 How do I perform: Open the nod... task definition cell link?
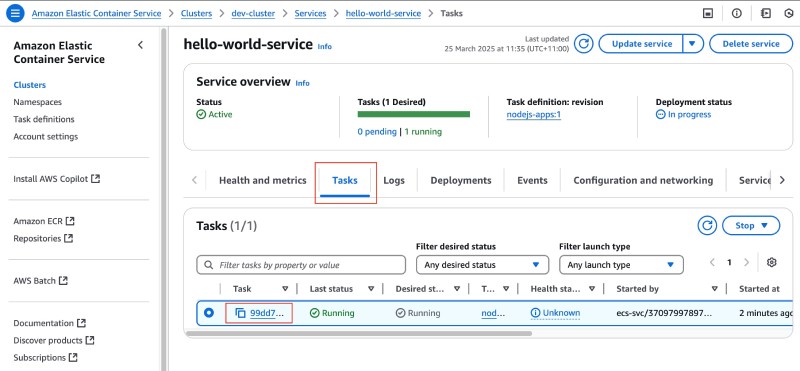pyautogui.click(x=493, y=313)
